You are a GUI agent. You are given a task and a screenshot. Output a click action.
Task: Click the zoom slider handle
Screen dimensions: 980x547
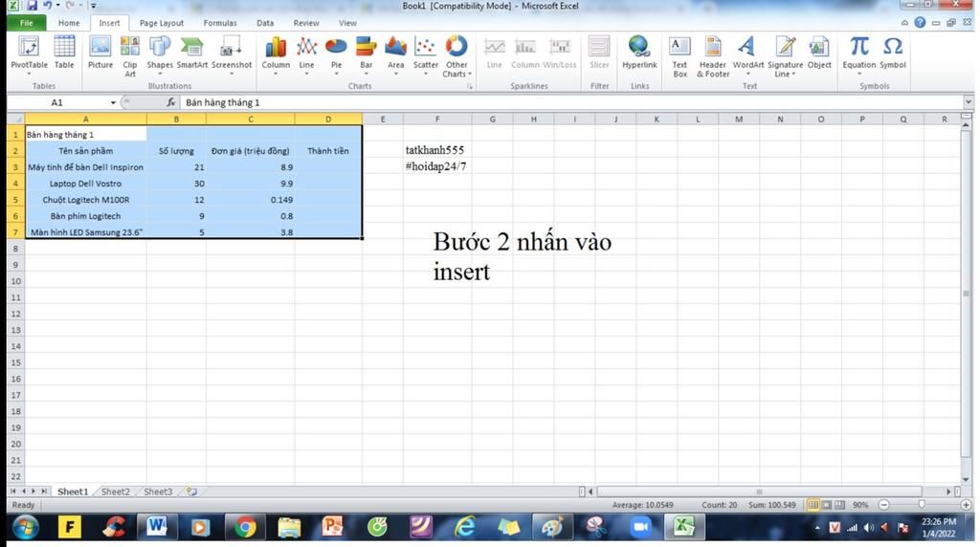[x=922, y=505]
